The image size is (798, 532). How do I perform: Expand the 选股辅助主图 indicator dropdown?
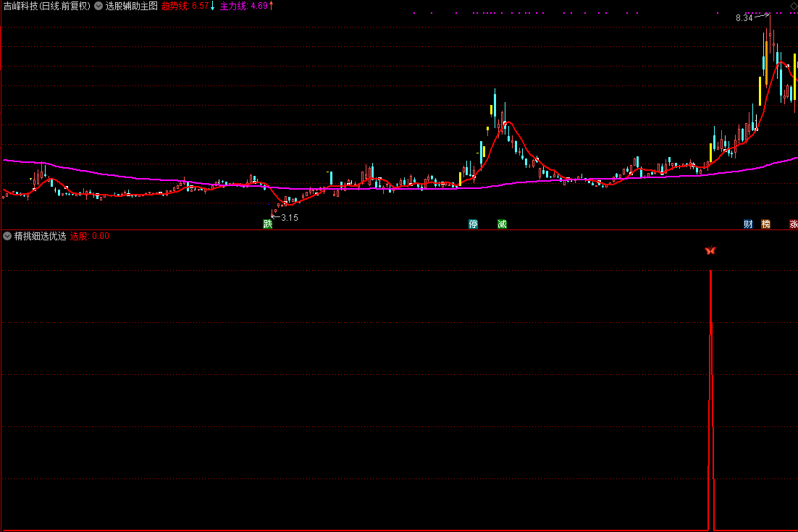click(x=98, y=6)
